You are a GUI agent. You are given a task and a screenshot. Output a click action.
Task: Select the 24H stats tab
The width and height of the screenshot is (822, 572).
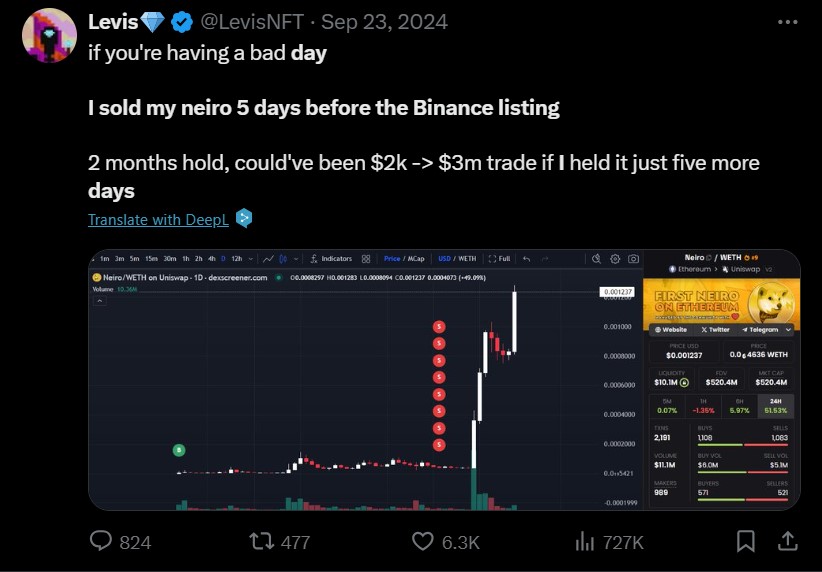776,400
